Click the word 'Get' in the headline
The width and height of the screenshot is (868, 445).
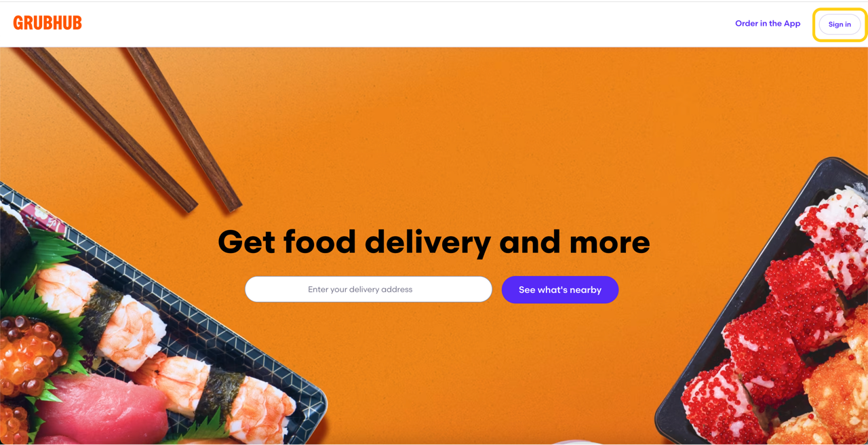245,241
